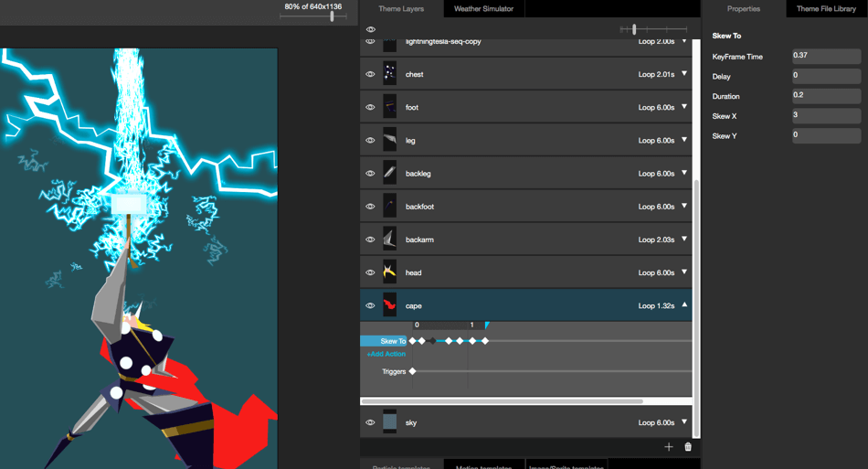
Task: Expand the backleg layer timeline
Action: [684, 173]
